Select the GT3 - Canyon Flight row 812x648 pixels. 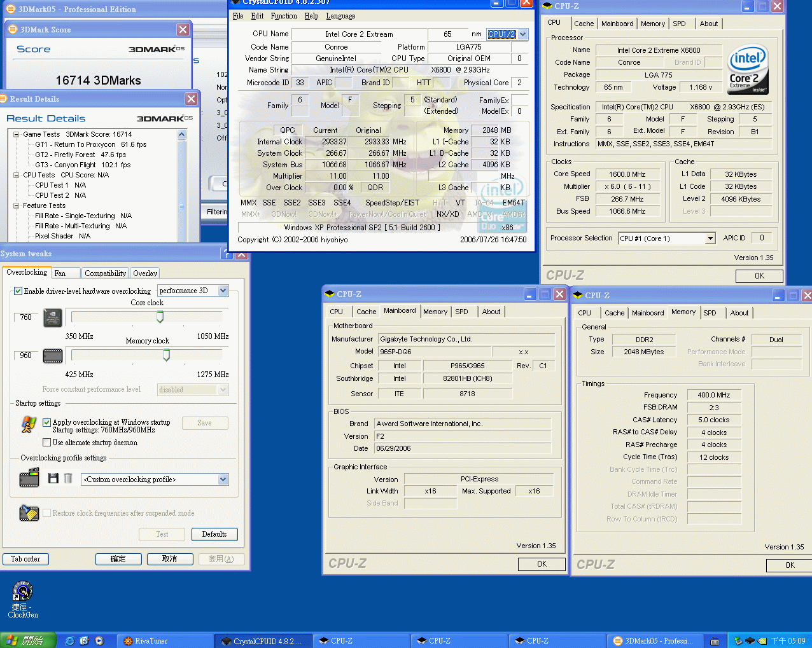point(83,165)
